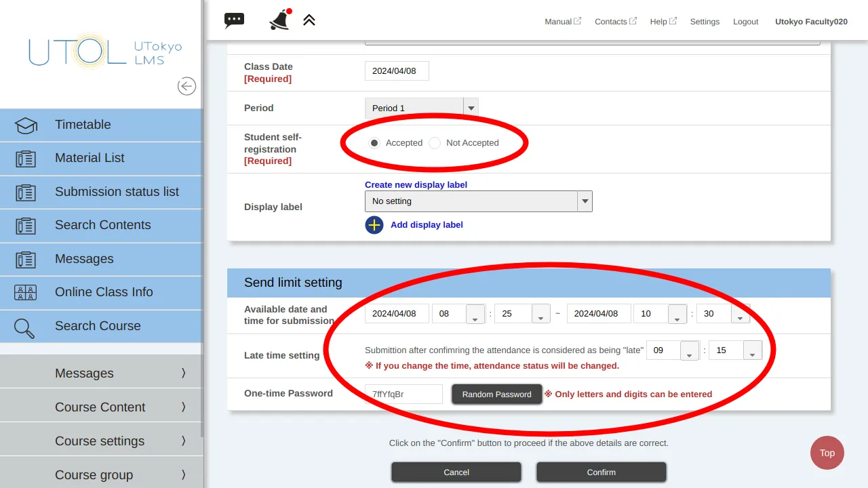Viewport: 868px width, 488px height.
Task: Click the blue plus Add display label icon
Action: 374,225
